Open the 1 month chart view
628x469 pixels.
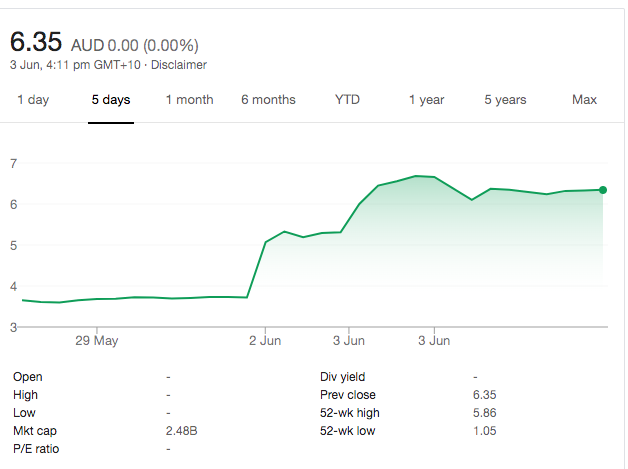click(189, 100)
